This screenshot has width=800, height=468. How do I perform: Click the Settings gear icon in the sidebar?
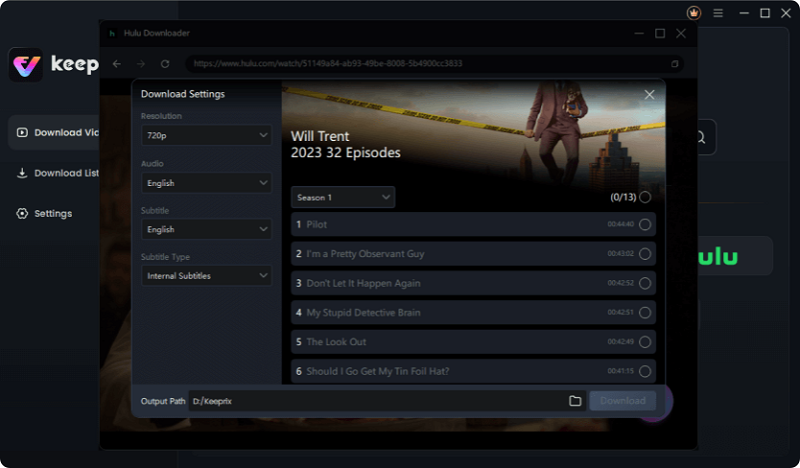point(22,213)
